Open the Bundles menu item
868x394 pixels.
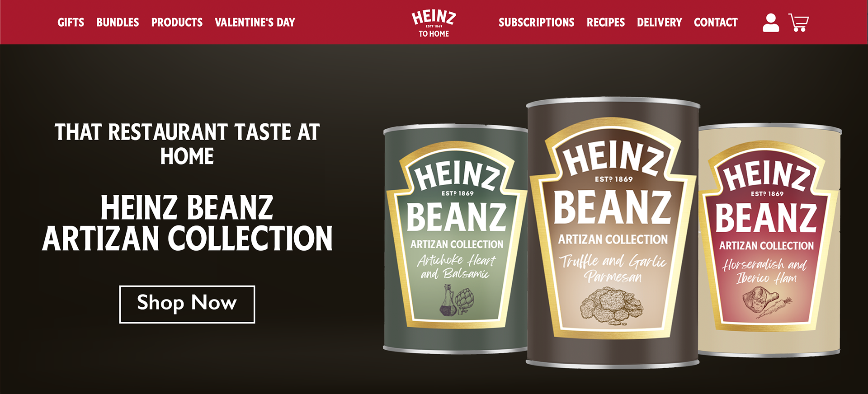pos(118,22)
